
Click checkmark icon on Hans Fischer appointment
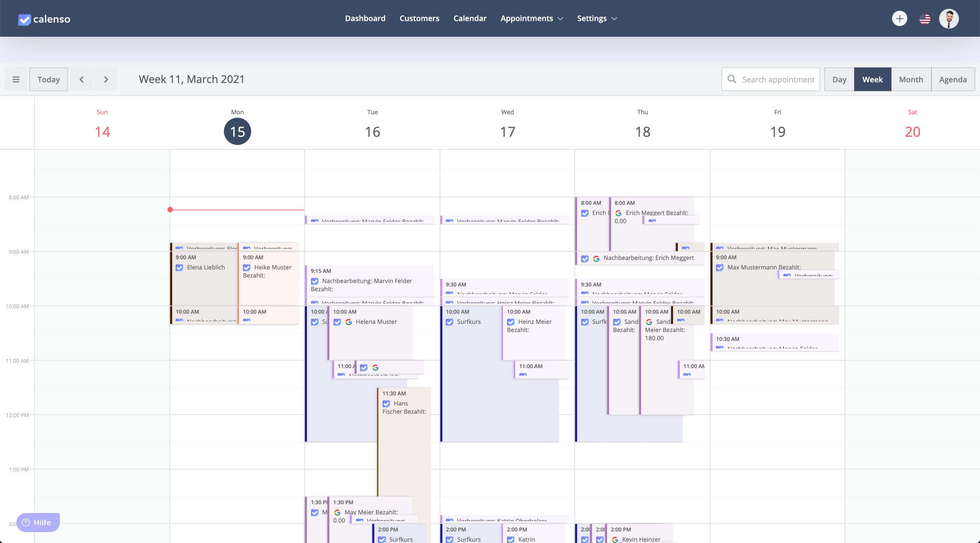386,404
